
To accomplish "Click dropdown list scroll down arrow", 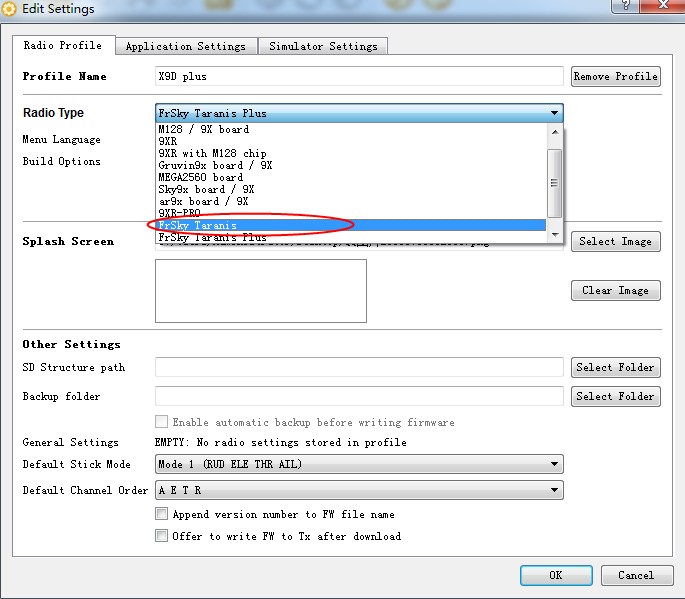I will point(555,235).
